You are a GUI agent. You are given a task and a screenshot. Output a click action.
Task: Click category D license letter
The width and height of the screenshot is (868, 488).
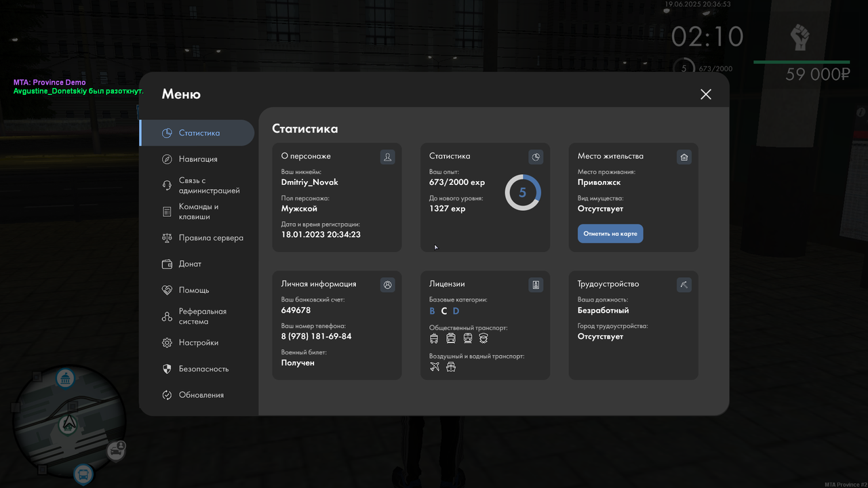tap(456, 311)
